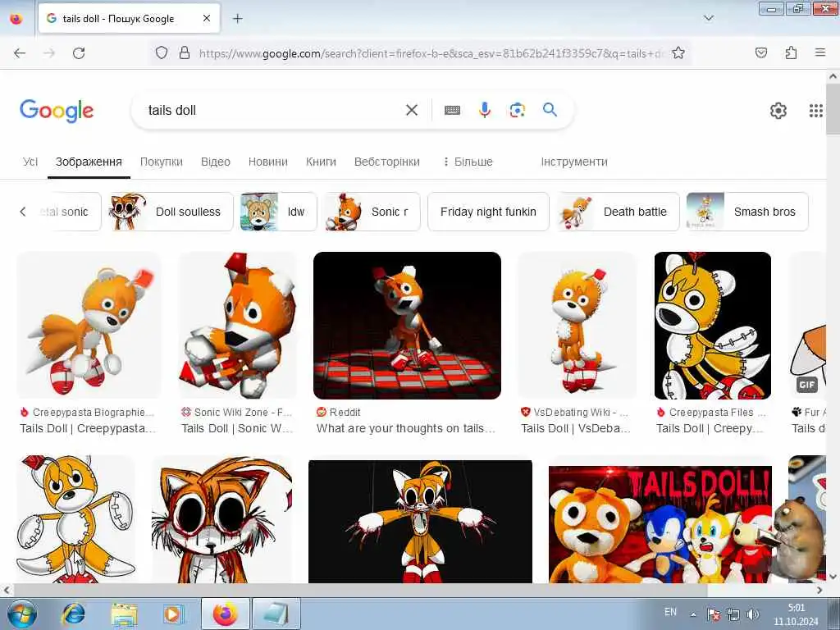Image resolution: width=840 pixels, height=630 pixels.
Task: Click the horizontal scrollbar right arrow
Action: 819,590
